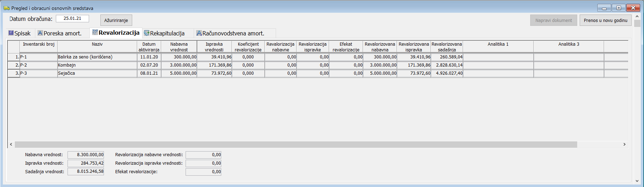Image resolution: width=644 pixels, height=187 pixels.
Task: Click Ispravka vrednosti cell 171.369,86
Action: pos(214,65)
